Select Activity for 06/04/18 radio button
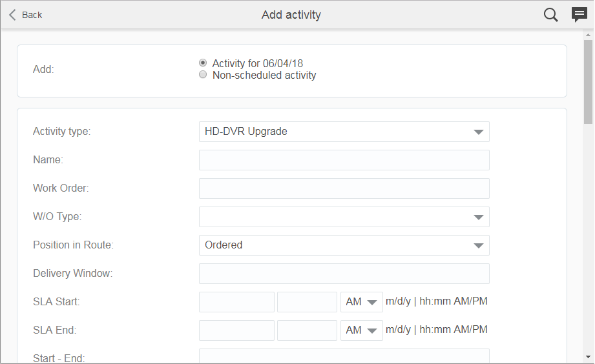This screenshot has height=364, width=595. click(x=203, y=63)
